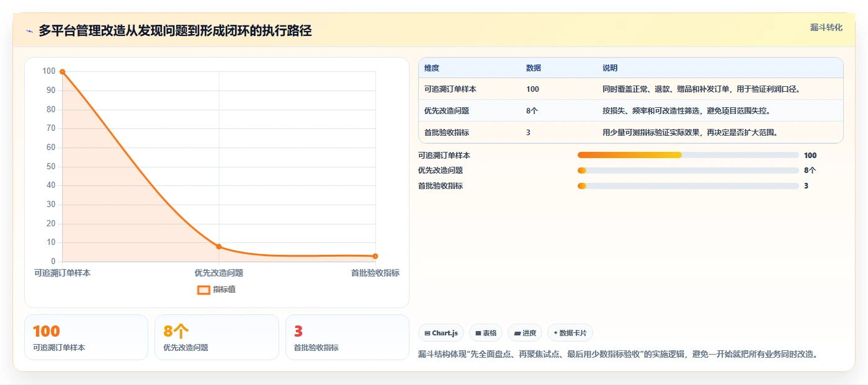Click the 100 可追溯订单样本 data card

86,337
